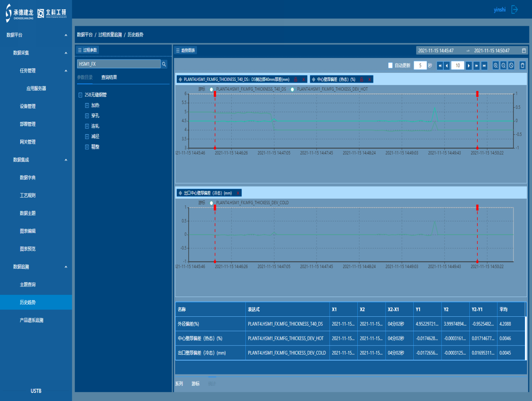The height and width of the screenshot is (401, 532).
Task: Expand the 加热 tree node
Action: (x=87, y=105)
